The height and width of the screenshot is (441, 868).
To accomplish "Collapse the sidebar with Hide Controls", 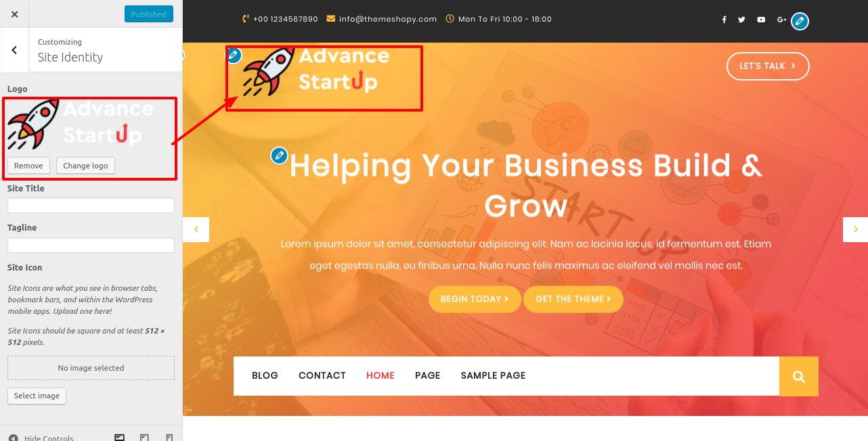I will (x=41, y=438).
